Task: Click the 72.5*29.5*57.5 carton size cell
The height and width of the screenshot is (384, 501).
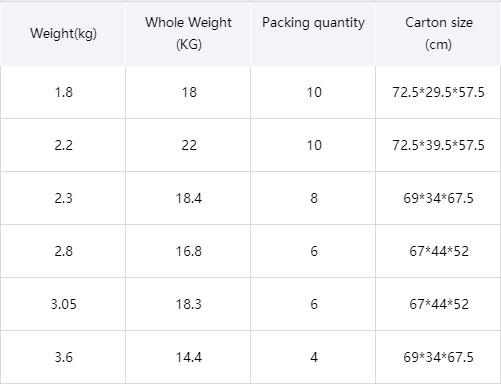Action: pyautogui.click(x=438, y=92)
